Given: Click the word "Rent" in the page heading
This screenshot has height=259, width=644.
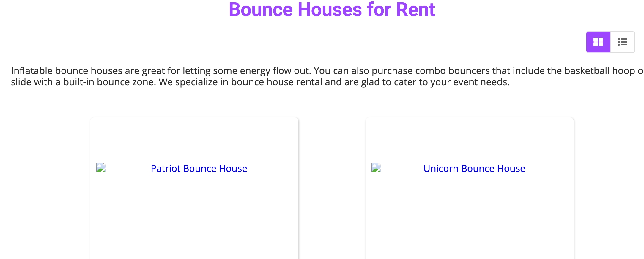Looking at the screenshot, I should pos(415,10).
